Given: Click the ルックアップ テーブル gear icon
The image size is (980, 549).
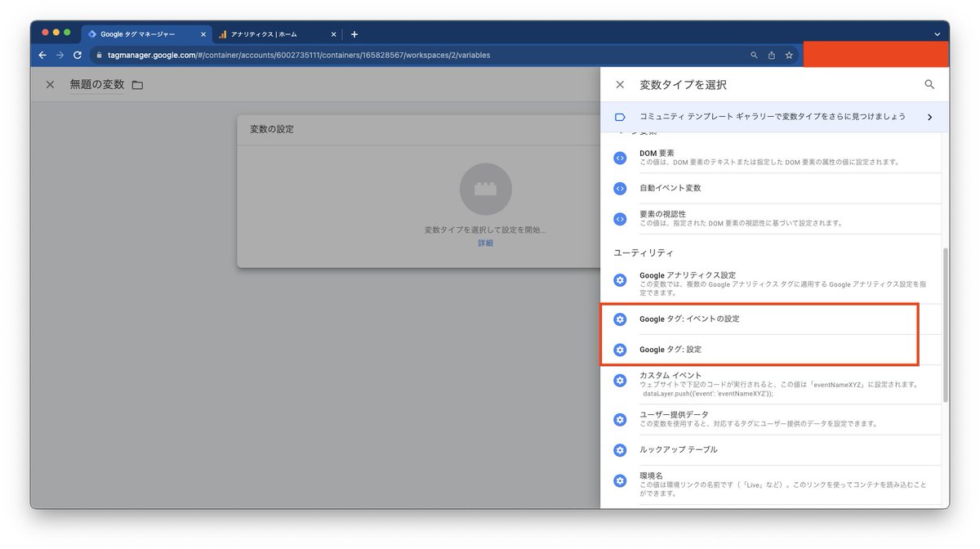Looking at the screenshot, I should pyautogui.click(x=620, y=449).
